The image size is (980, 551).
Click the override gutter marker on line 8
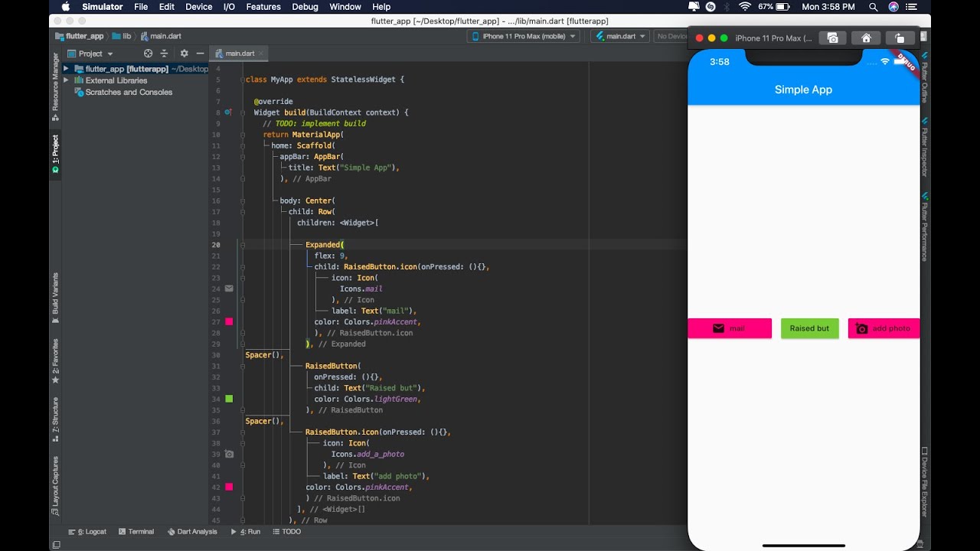click(x=228, y=112)
